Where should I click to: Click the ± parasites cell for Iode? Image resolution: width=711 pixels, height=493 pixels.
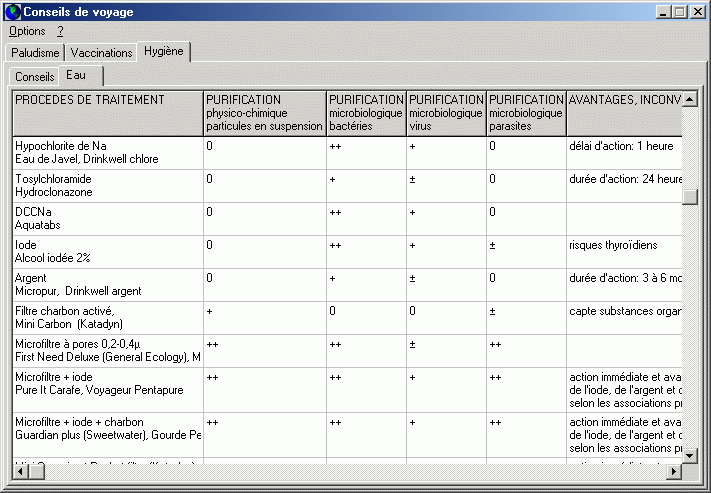(x=526, y=252)
